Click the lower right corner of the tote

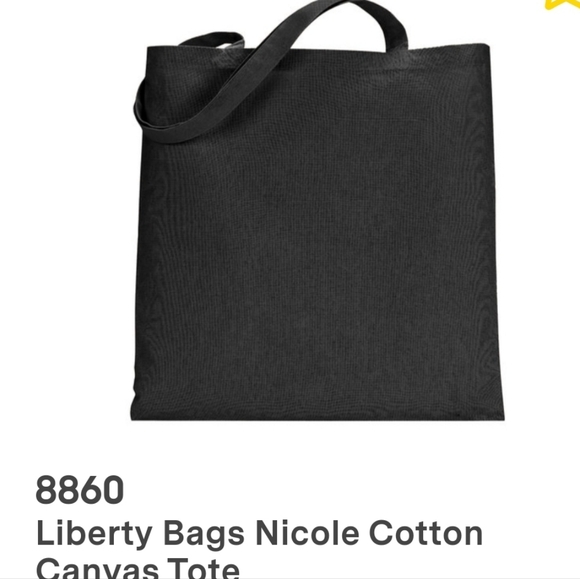point(498,413)
